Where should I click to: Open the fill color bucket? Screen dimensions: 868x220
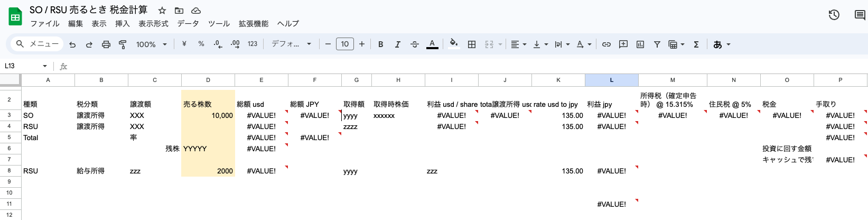[x=454, y=44]
